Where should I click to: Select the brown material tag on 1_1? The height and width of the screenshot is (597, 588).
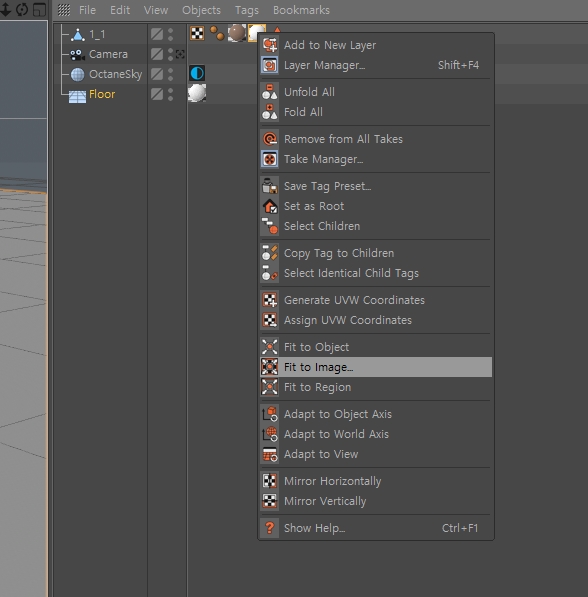(x=236, y=33)
